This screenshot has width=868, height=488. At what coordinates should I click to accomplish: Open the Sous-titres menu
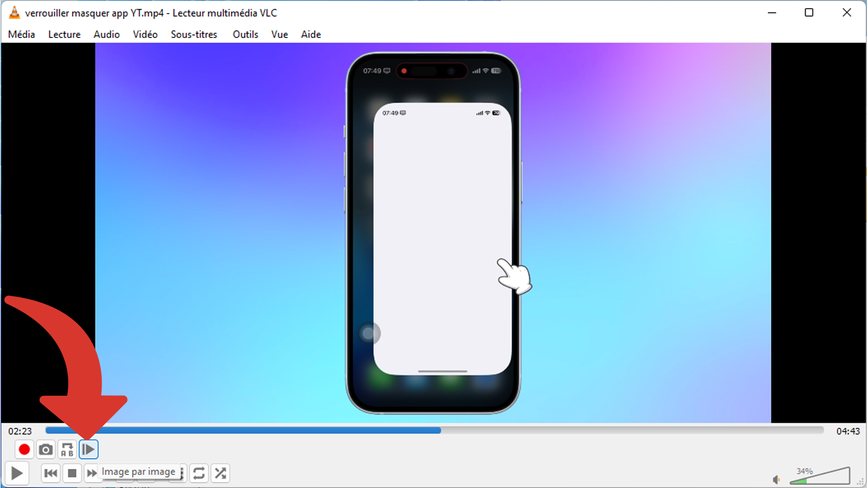[194, 34]
